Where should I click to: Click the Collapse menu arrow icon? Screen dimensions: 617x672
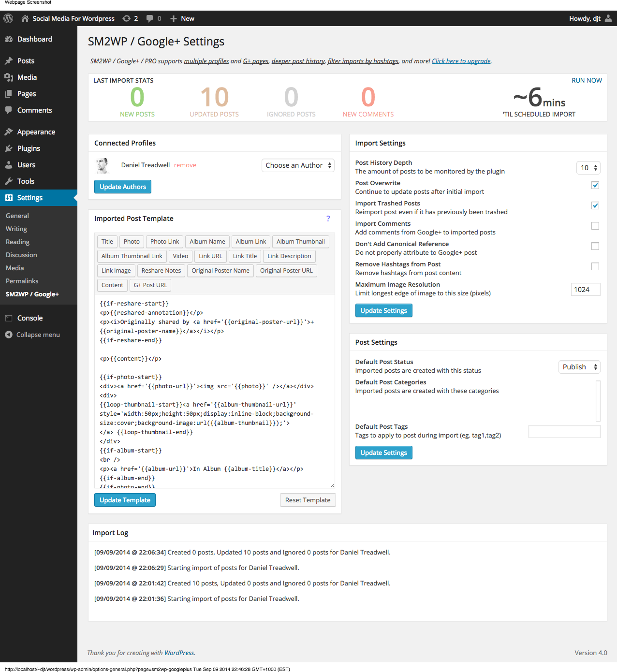(x=9, y=335)
